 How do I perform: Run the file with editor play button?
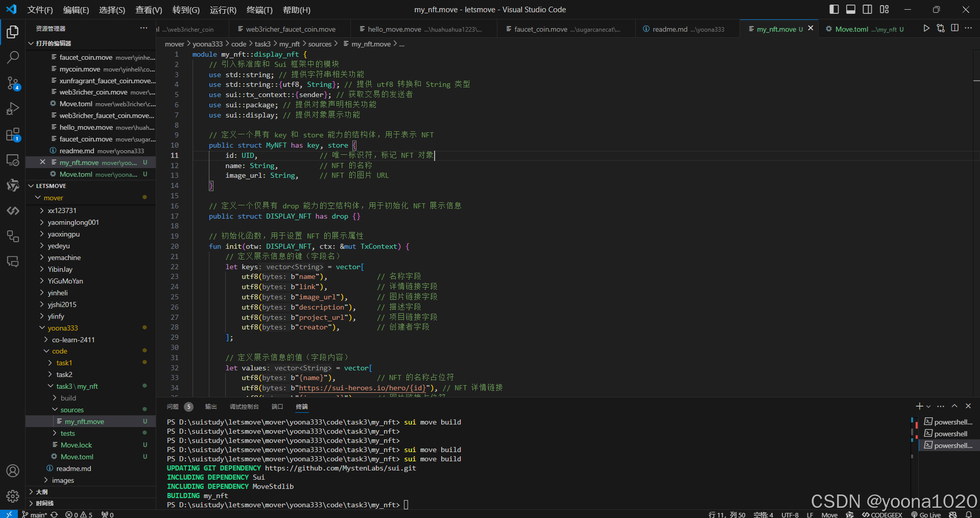tap(926, 29)
